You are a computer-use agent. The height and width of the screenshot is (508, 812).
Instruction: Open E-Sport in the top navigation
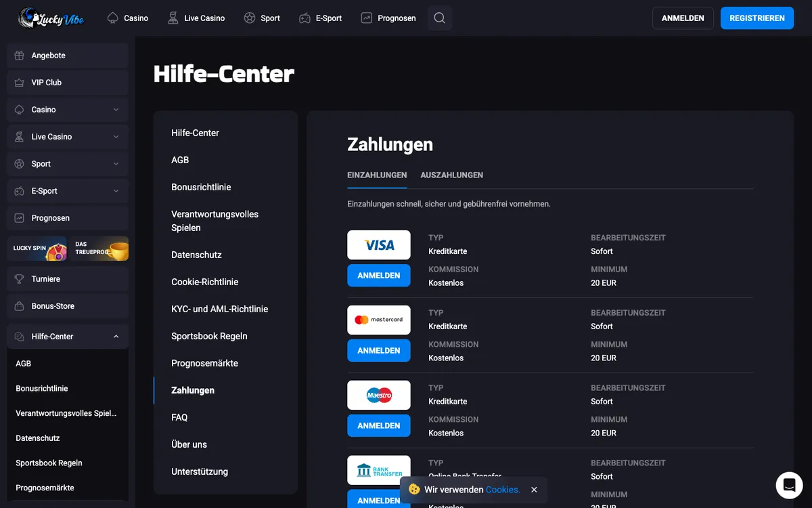pyautogui.click(x=320, y=18)
